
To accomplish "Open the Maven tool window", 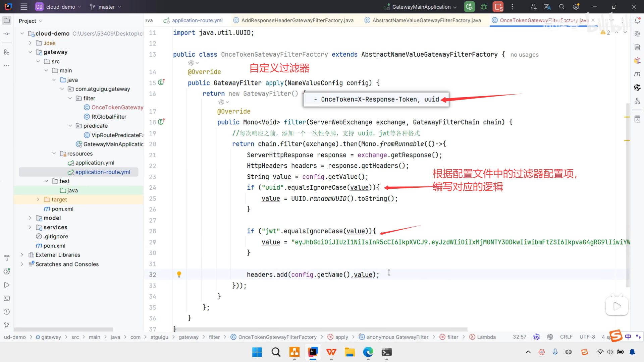I will [637, 74].
